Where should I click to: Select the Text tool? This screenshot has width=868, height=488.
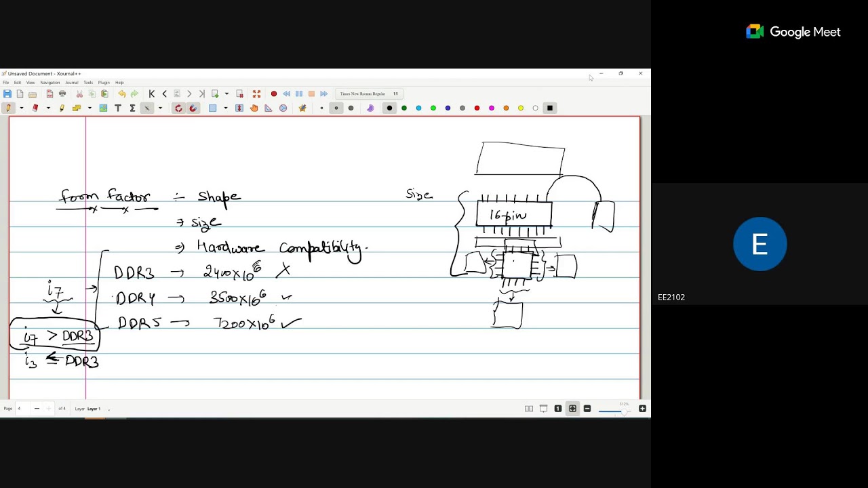click(118, 108)
